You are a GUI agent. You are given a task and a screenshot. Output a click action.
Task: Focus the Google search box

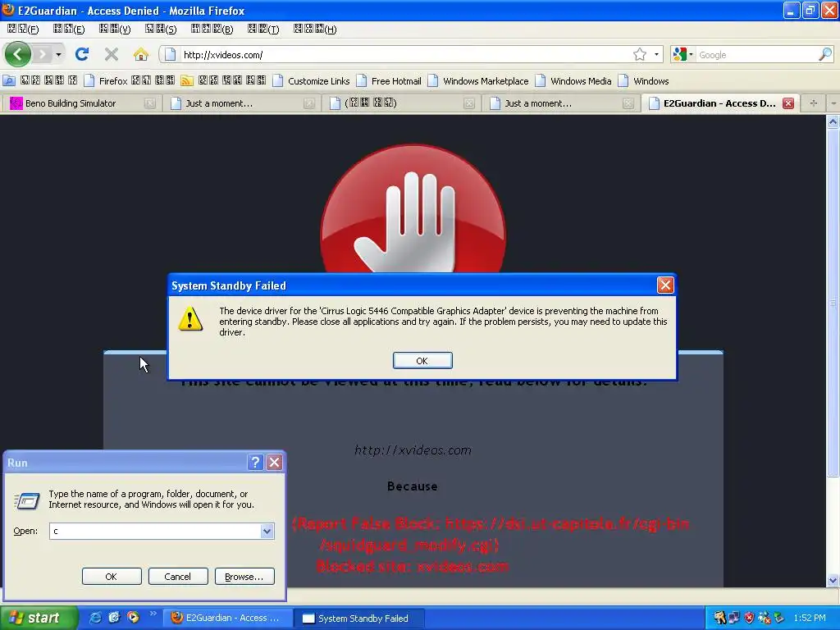pos(756,55)
